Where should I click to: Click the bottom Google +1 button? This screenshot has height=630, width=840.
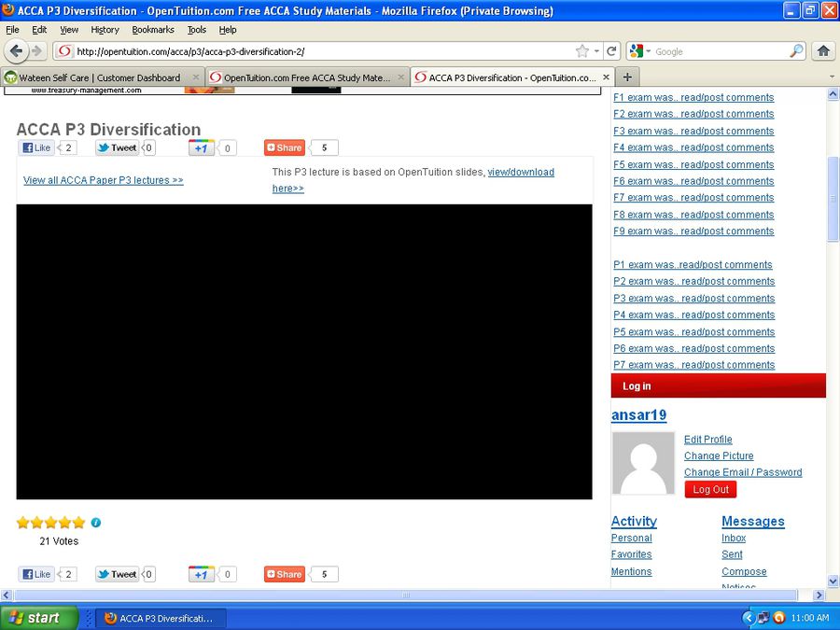[202, 574]
